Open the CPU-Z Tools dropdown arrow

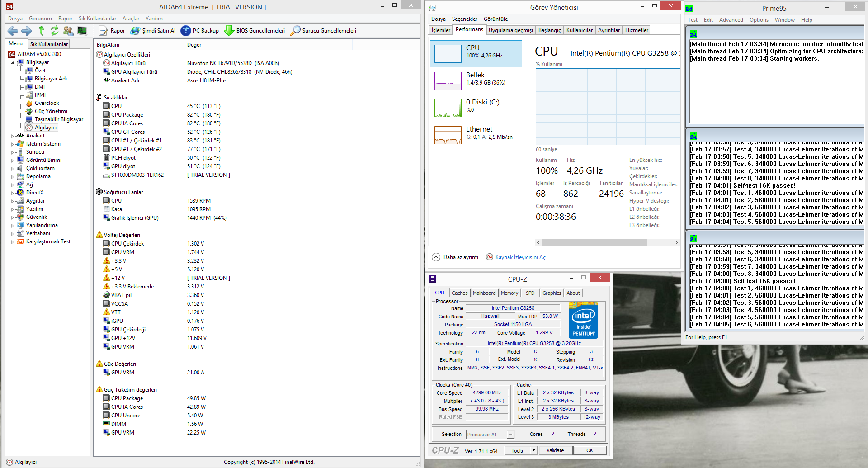[533, 450]
